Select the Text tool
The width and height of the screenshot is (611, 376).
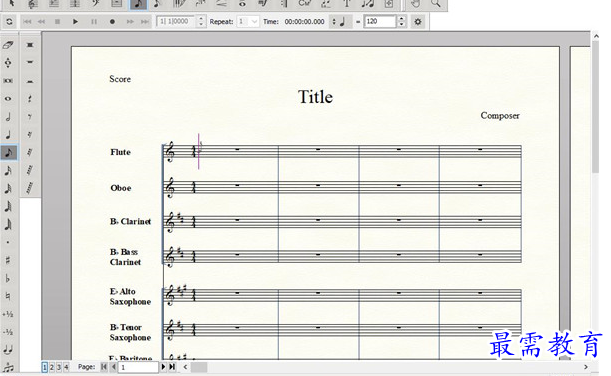pos(346,4)
